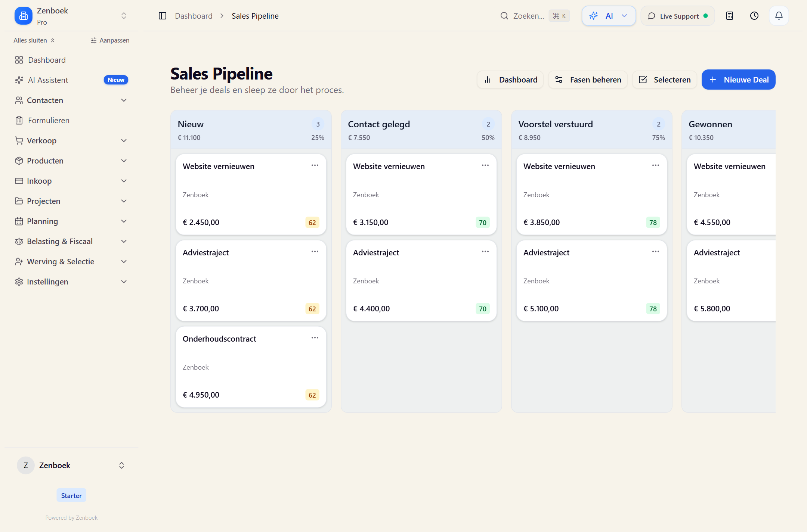Expand the Projecten menu
This screenshot has width=807, height=532.
click(71, 201)
